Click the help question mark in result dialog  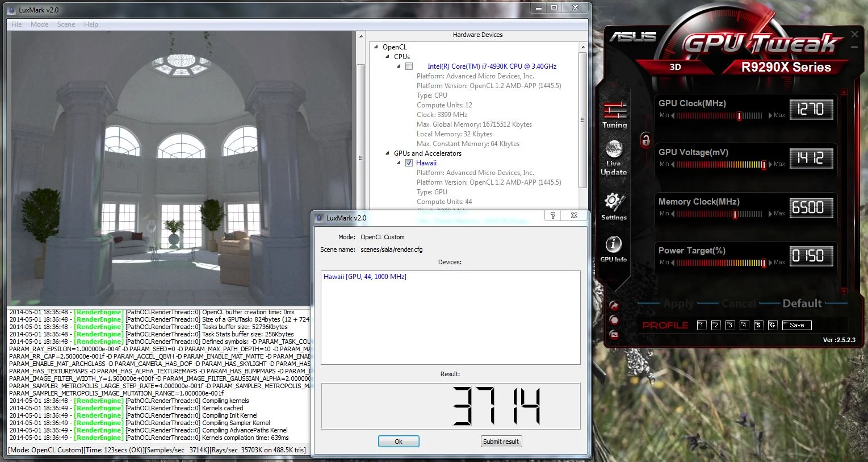click(x=553, y=215)
